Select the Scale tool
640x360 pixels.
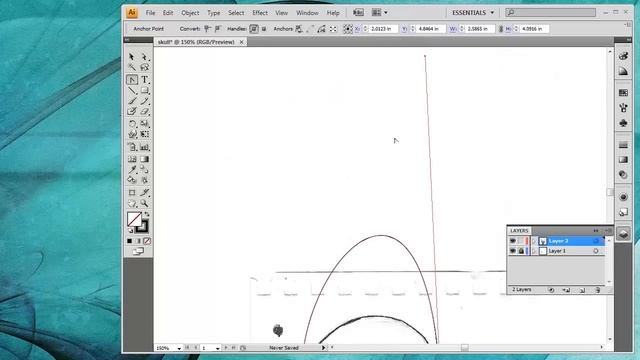tap(144, 123)
